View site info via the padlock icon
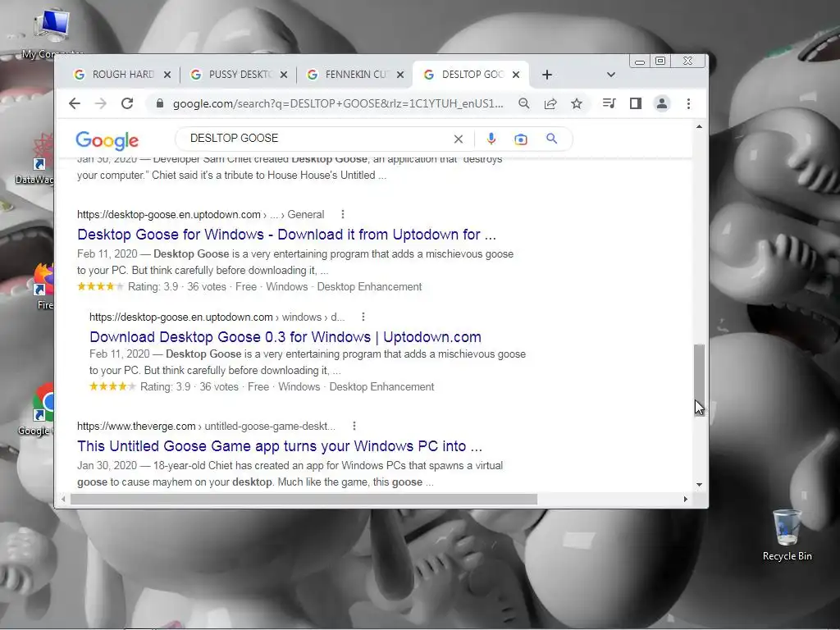This screenshot has width=840, height=630. [159, 103]
